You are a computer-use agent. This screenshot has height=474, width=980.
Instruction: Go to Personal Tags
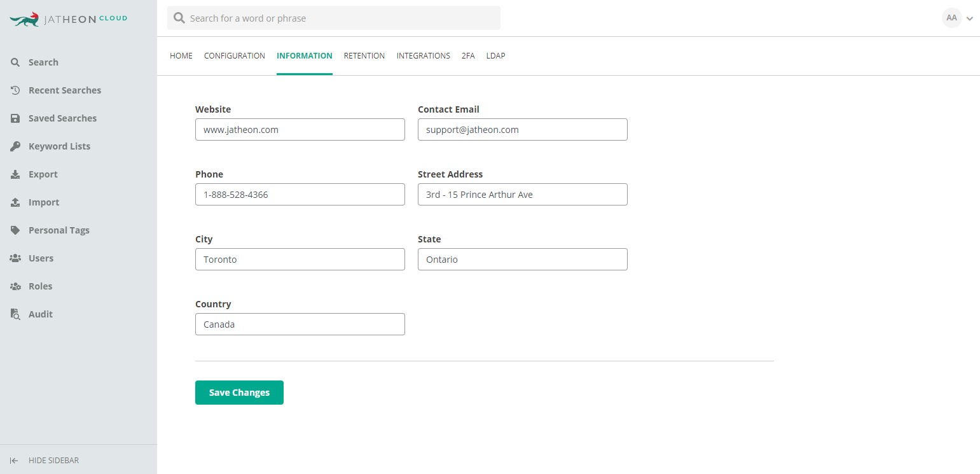click(59, 230)
